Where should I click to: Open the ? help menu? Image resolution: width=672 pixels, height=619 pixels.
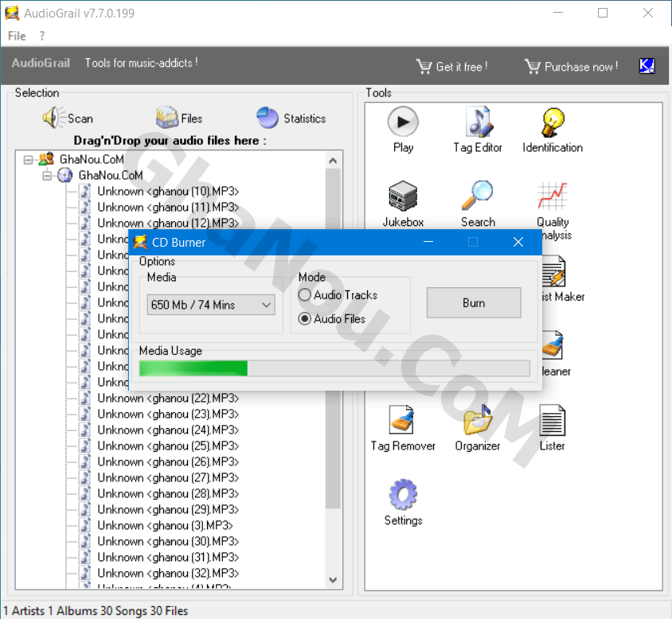(42, 36)
